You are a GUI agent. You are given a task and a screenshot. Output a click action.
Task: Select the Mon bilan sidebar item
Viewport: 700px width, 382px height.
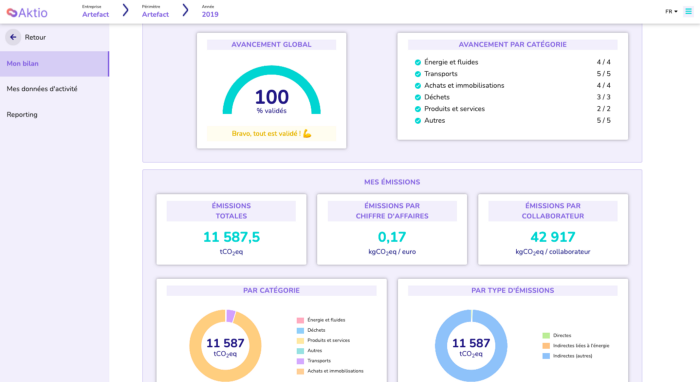click(54, 64)
